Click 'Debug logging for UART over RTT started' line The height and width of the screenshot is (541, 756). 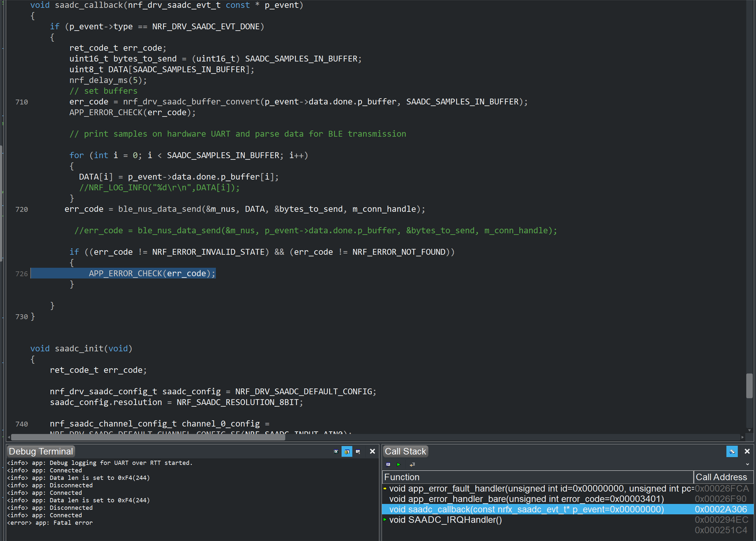pyautogui.click(x=100, y=463)
